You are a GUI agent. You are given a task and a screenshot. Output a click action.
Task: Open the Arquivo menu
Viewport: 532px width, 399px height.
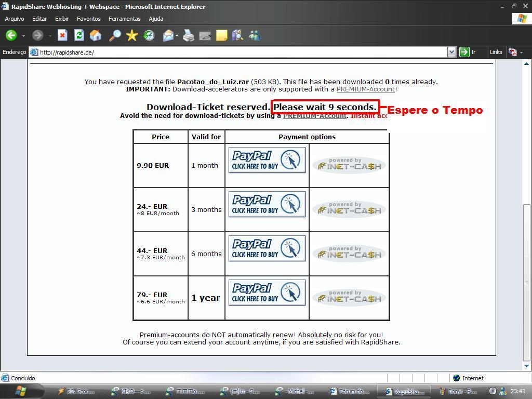coord(15,19)
